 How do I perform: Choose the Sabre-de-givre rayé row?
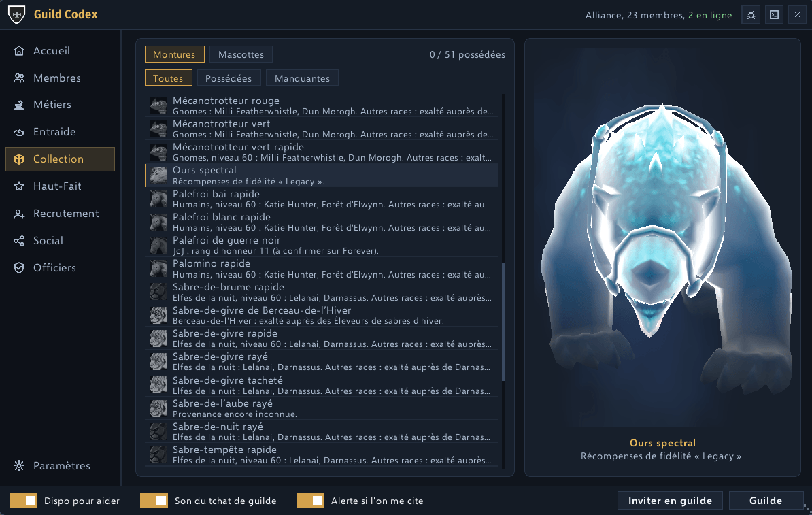[322, 362]
